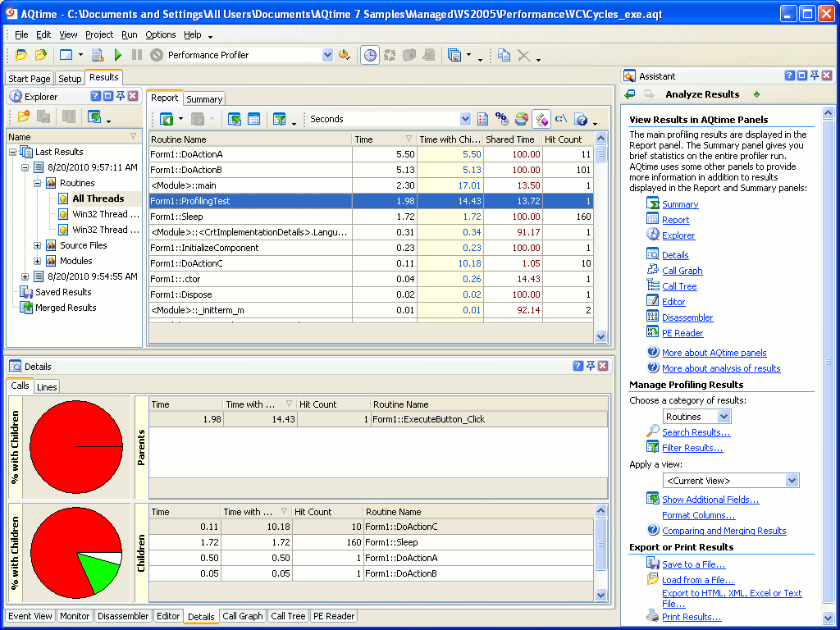Click the Run (green play) toolbar icon

point(118,55)
